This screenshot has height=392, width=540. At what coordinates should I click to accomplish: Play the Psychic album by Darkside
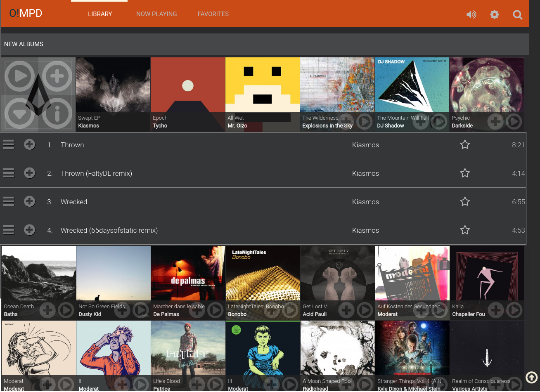(x=514, y=121)
